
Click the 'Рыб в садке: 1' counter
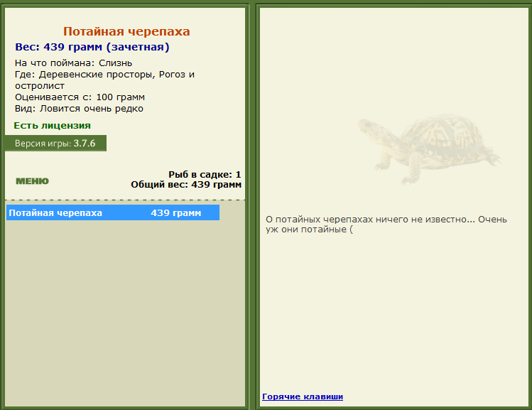205,175
